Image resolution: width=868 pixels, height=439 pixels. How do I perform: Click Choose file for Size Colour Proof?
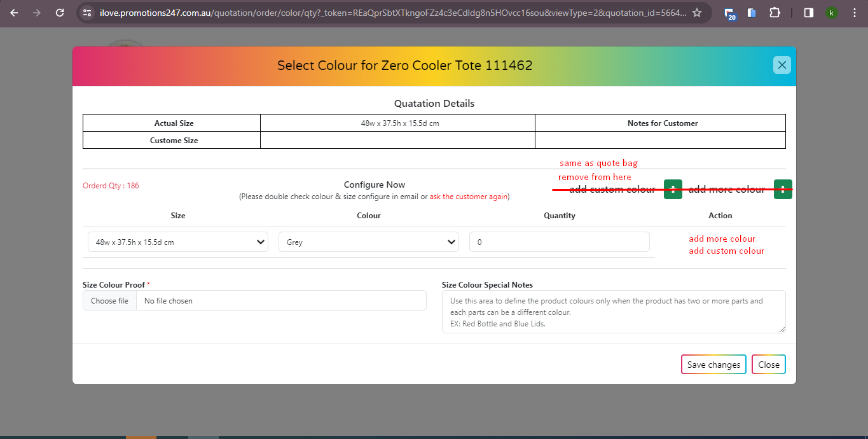pyautogui.click(x=109, y=301)
